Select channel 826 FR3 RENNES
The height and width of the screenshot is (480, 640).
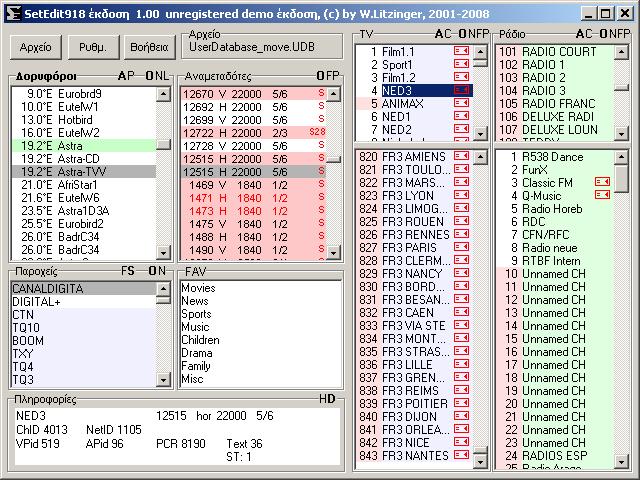(x=414, y=235)
